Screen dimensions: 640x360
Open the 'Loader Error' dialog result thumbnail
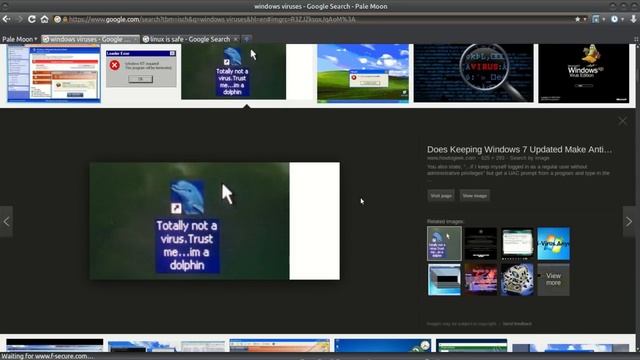(x=141, y=69)
